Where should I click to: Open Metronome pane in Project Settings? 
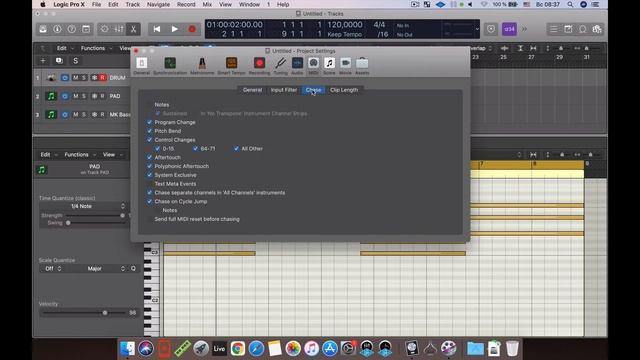pos(202,66)
